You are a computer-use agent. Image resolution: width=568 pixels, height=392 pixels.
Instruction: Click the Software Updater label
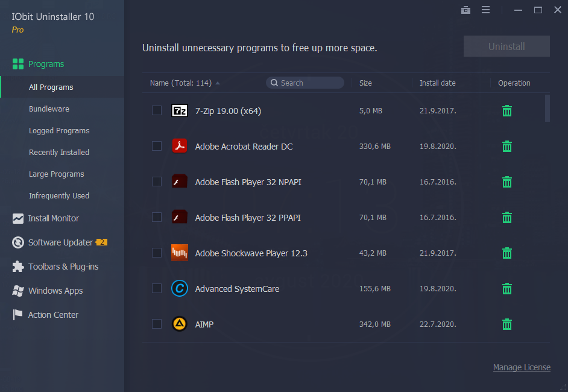point(60,242)
